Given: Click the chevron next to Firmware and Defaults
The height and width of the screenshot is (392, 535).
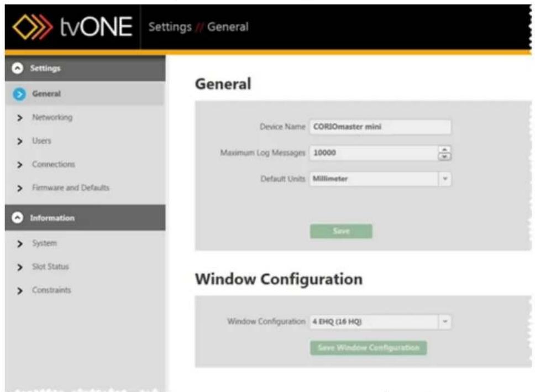Looking at the screenshot, I should coord(20,188).
